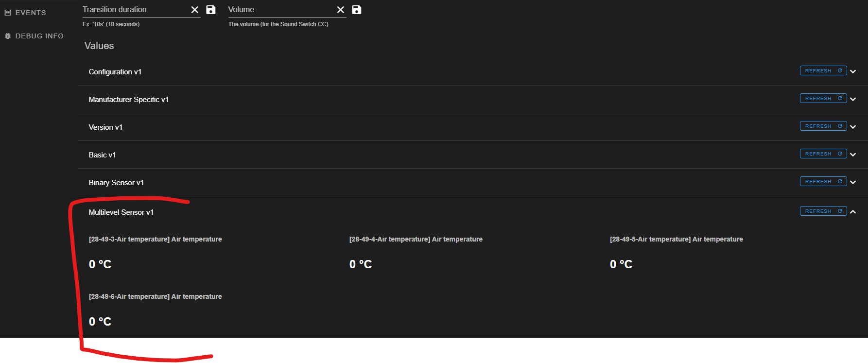Expand the Basic v1 section
Screen dimensions: 868x363
click(853, 155)
